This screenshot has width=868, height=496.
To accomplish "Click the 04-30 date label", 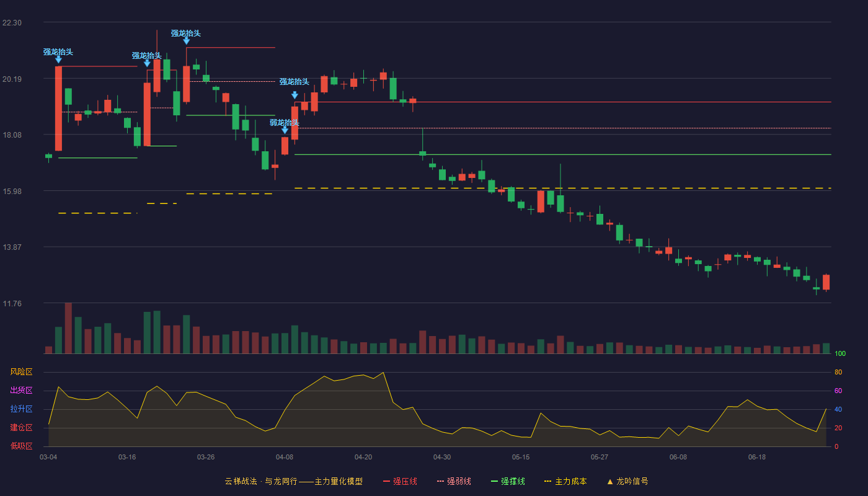I will [x=442, y=457].
